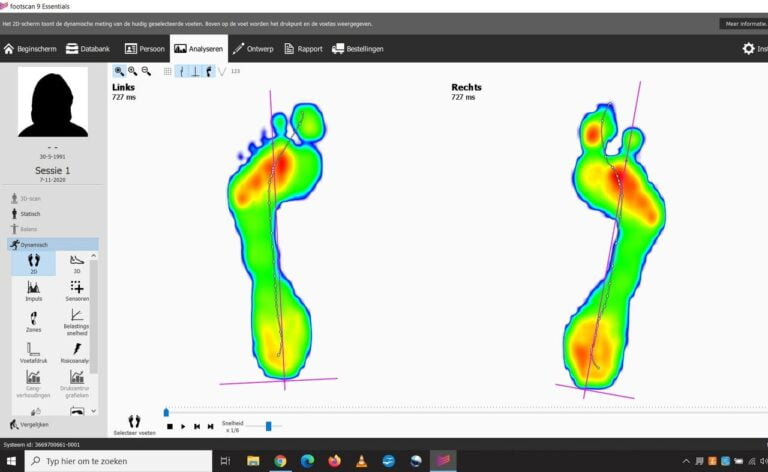The image size is (768, 472).
Task: Open the Risicoanalyse view
Action: click(x=77, y=353)
